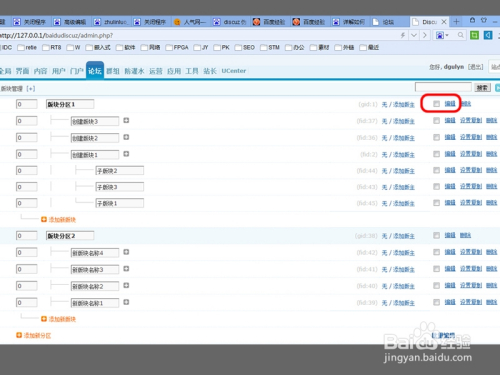Click 编辑 link for 版块分区1

point(450,104)
